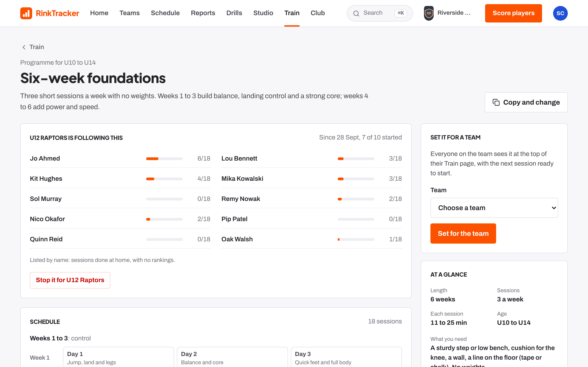
Task: Click the Riverside club shield badge
Action: [429, 13]
